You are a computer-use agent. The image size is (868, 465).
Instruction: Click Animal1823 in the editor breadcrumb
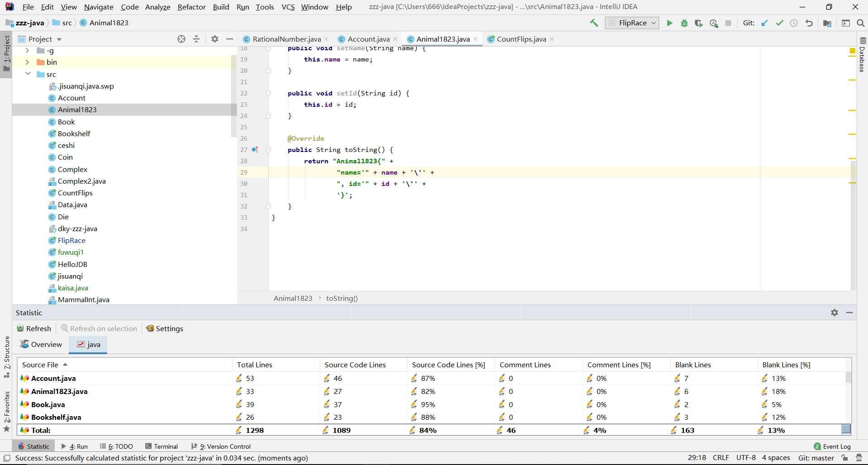pos(293,298)
